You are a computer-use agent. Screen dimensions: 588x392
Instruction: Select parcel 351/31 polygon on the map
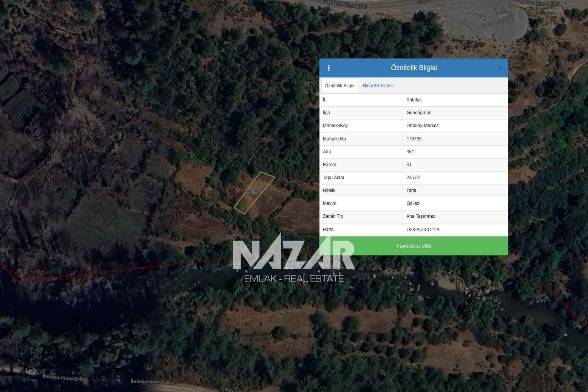tap(254, 193)
